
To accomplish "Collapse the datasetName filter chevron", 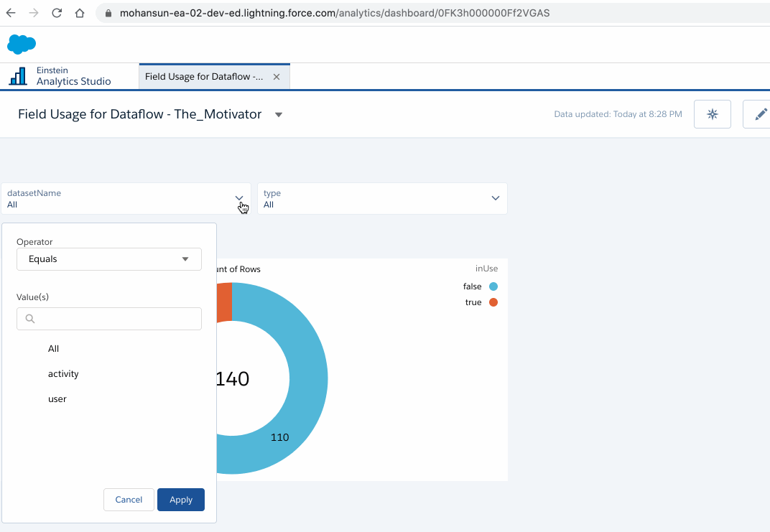I will click(x=239, y=197).
